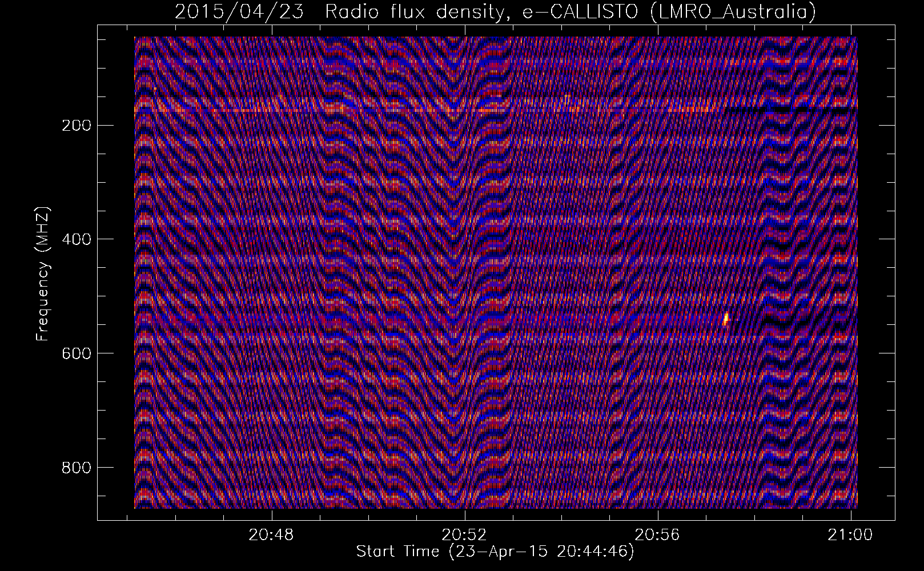This screenshot has width=924, height=571.
Task: Click the 'Start Time (23-Apr-15 20:44:46)' label
Action: pyautogui.click(x=495, y=552)
